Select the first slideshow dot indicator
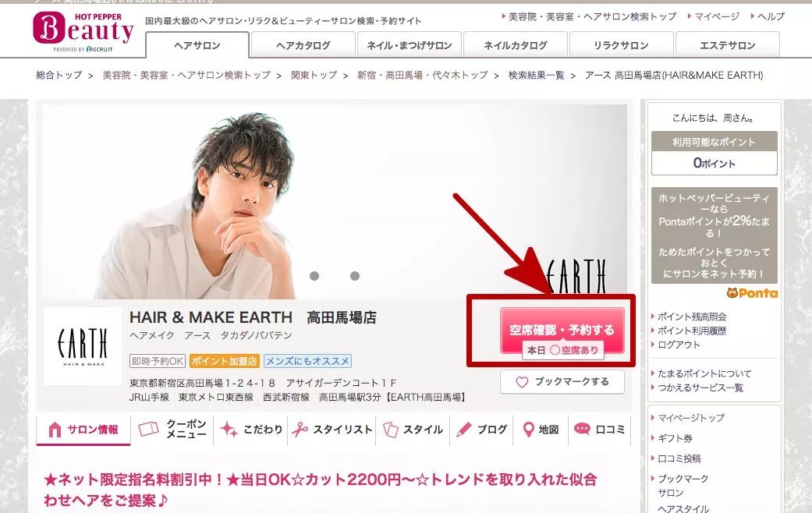 pos(314,276)
